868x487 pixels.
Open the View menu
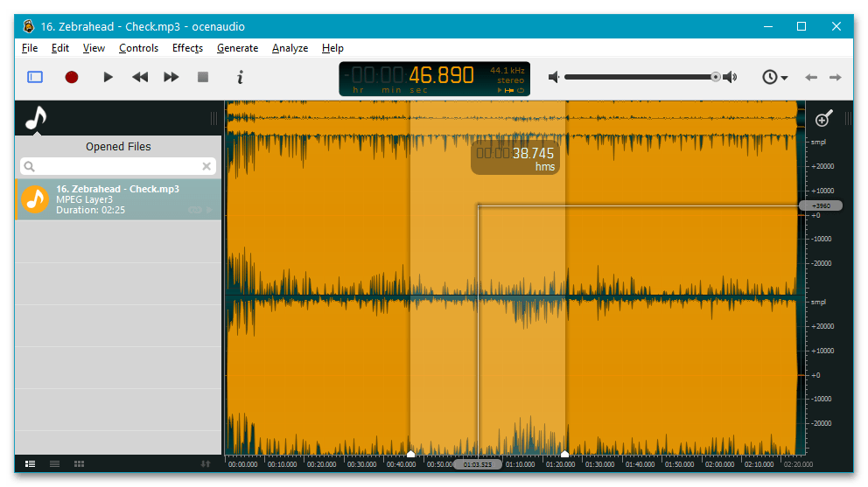coord(94,48)
